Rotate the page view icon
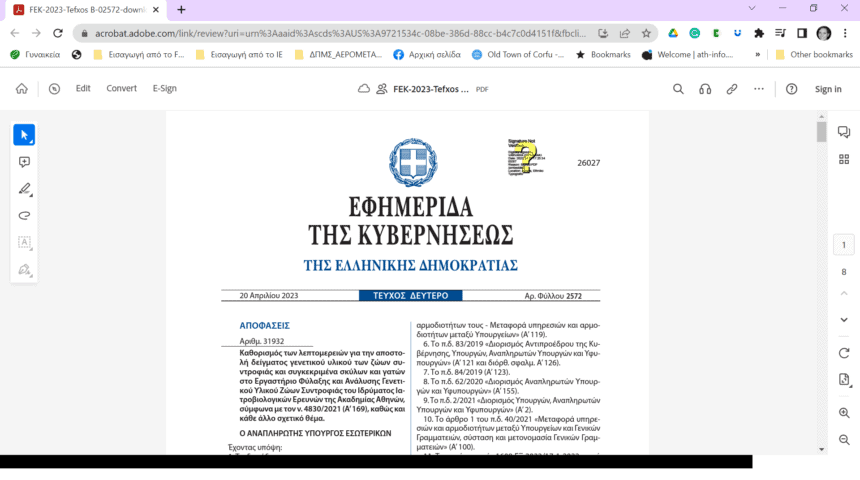 (844, 353)
